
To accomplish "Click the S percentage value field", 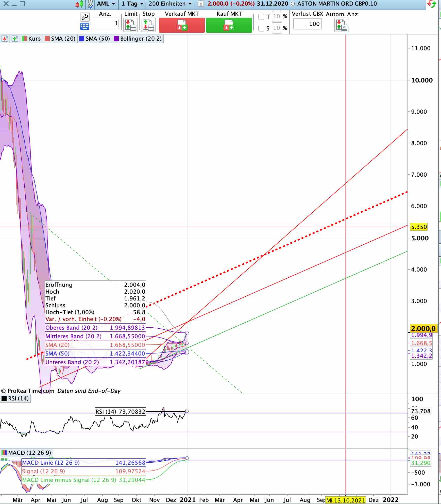I will (277, 28).
